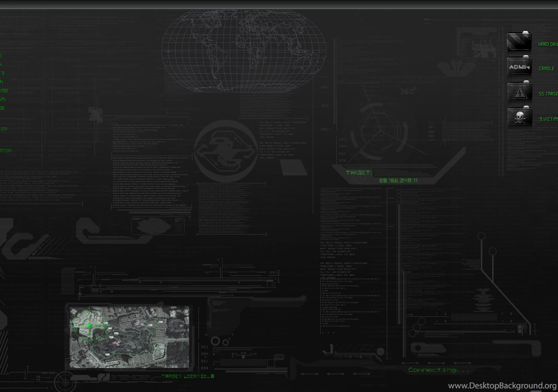The height and width of the screenshot is (392, 558).
Task: Select the CRADLE folder label
Action: pos(547,69)
